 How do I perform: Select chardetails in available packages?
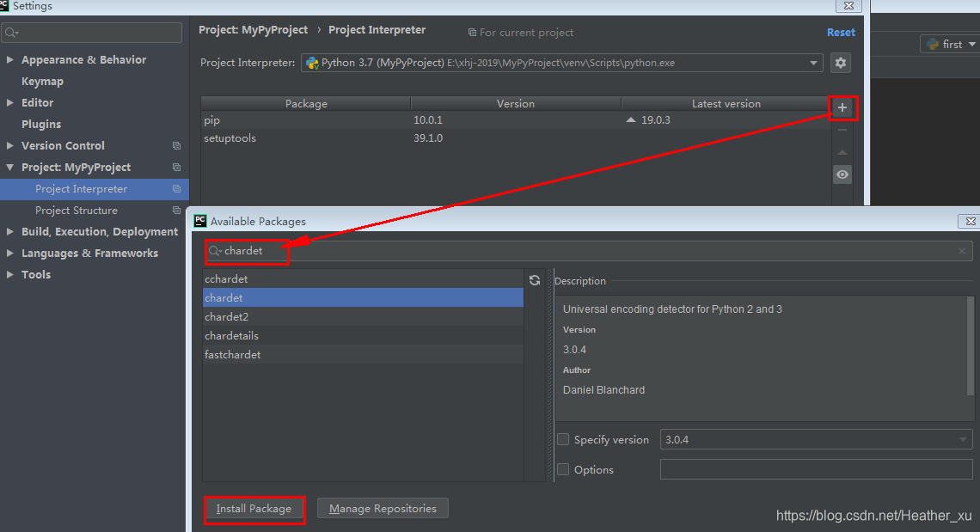(363, 335)
